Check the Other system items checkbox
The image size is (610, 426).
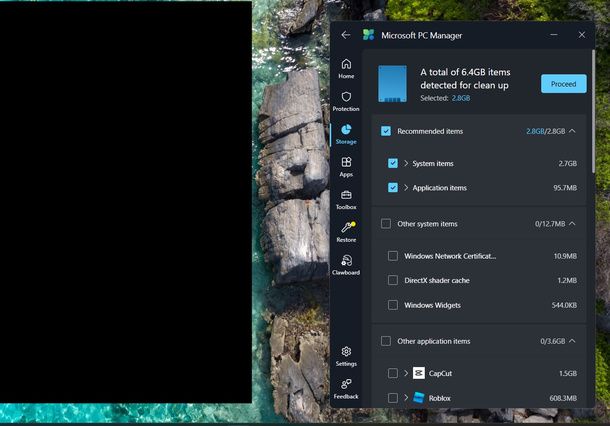(386, 224)
